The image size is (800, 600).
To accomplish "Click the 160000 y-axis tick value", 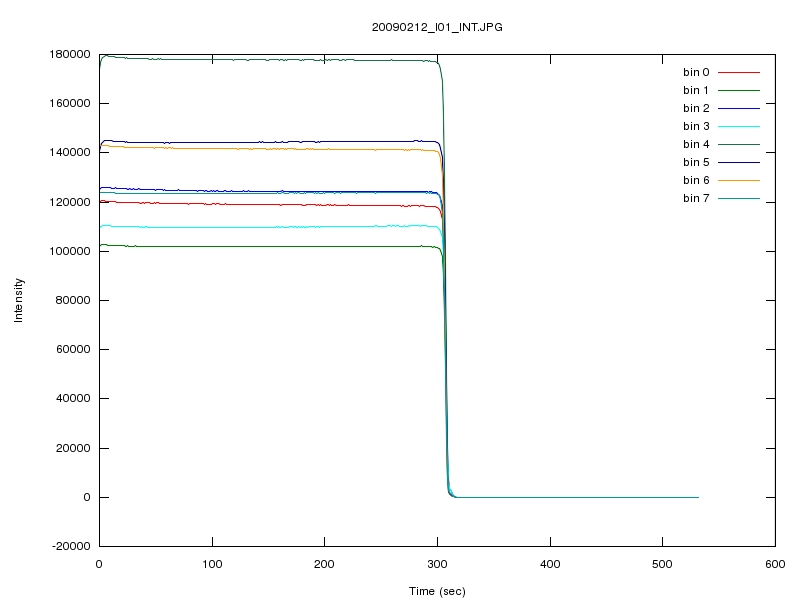I will pyautogui.click(x=70, y=103).
